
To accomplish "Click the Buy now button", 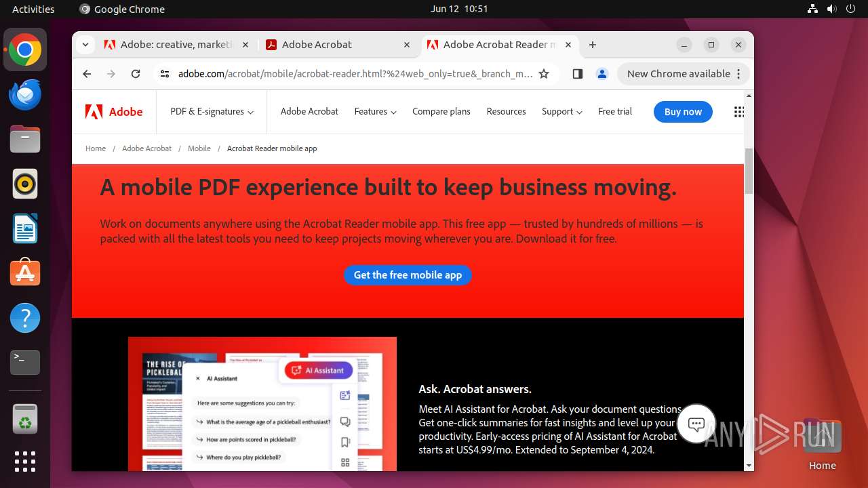I will [x=683, y=112].
